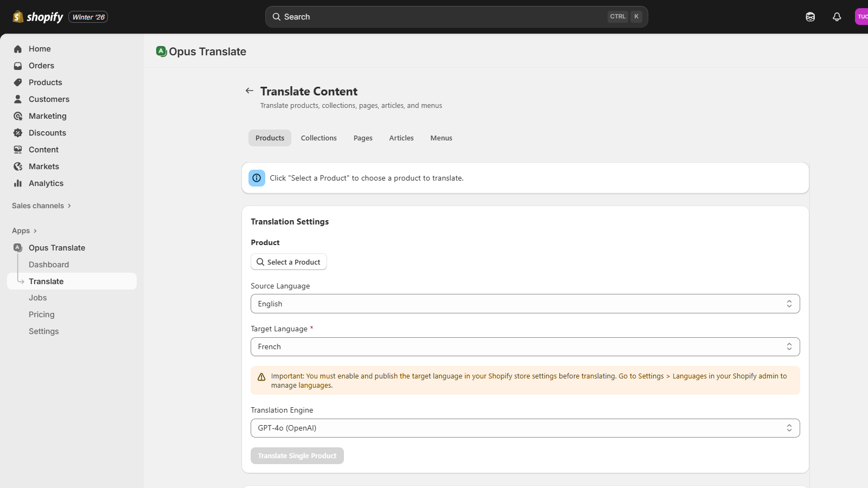
Task: Open the Translation Engine selector showing GPT-4o
Action: pos(525,428)
